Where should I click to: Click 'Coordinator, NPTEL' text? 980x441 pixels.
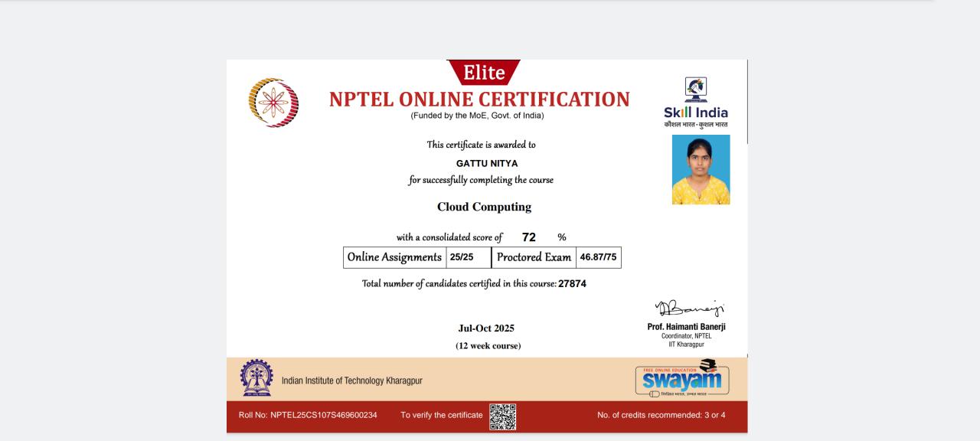tap(687, 336)
